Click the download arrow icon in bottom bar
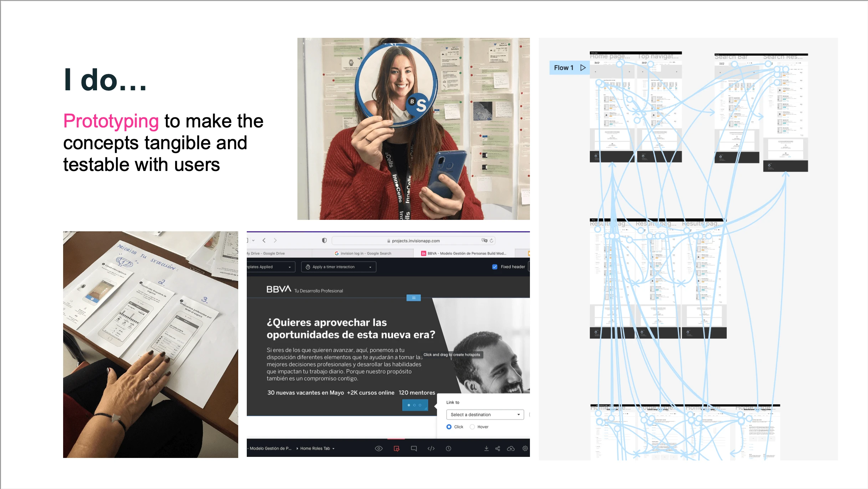This screenshot has width=868, height=489. click(486, 448)
